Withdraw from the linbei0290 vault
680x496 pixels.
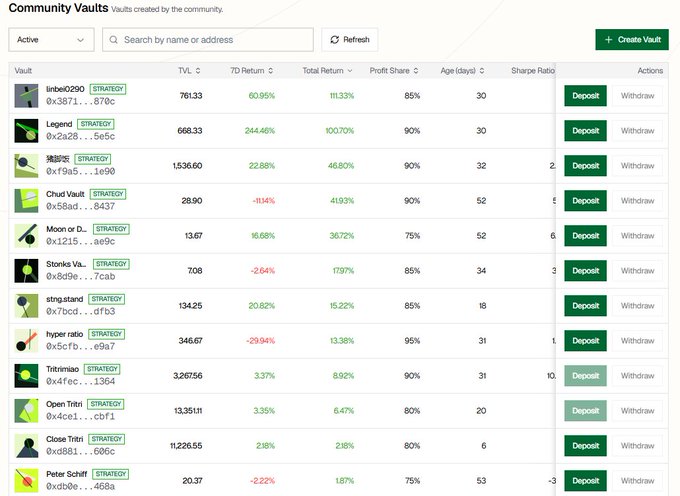coord(637,96)
